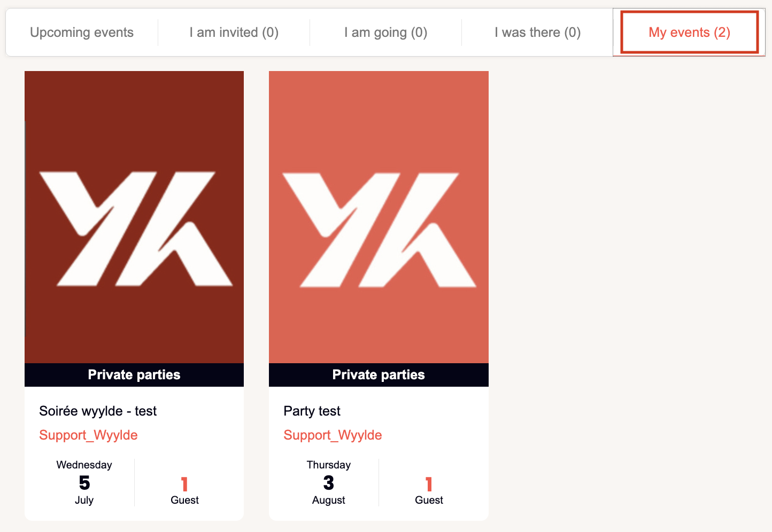772x532 pixels.
Task: Click Party test coral logo image
Action: (379, 217)
